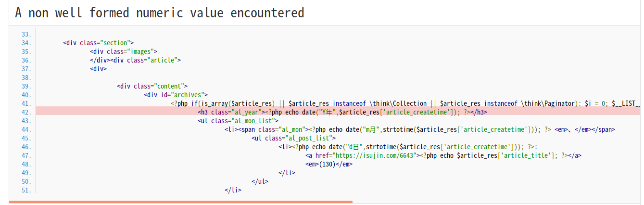Select line number 34
This screenshot has width=644, height=205.
point(26,43)
